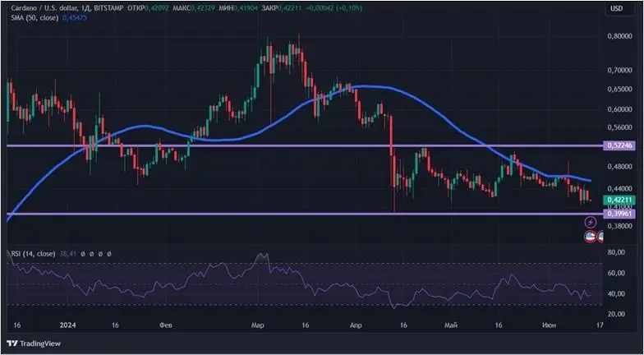Click the 0,80000 level on price scale
The height and width of the screenshot is (355, 644).
pos(620,36)
